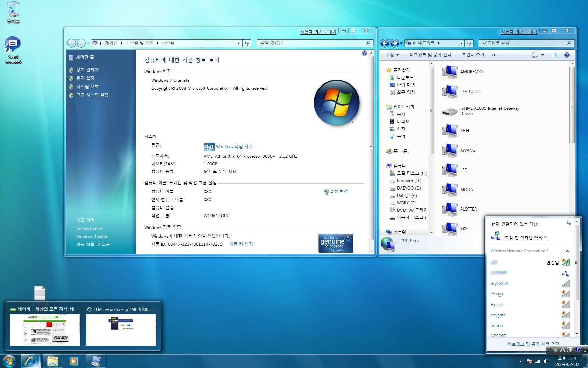Image resolution: width=588 pixels, height=368 pixels.
Task: Click 프린터 추가 in the toolbar
Action: click(x=473, y=55)
